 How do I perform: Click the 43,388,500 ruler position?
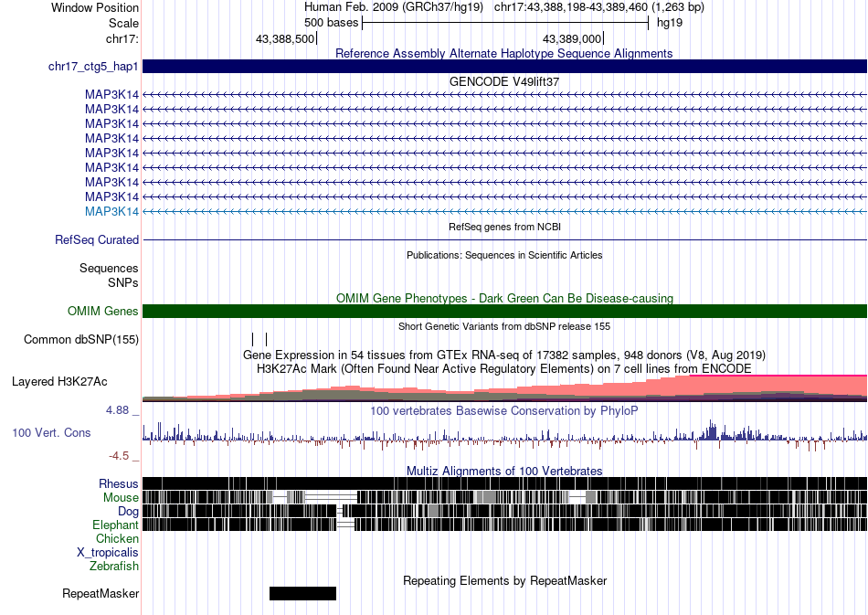click(x=284, y=38)
